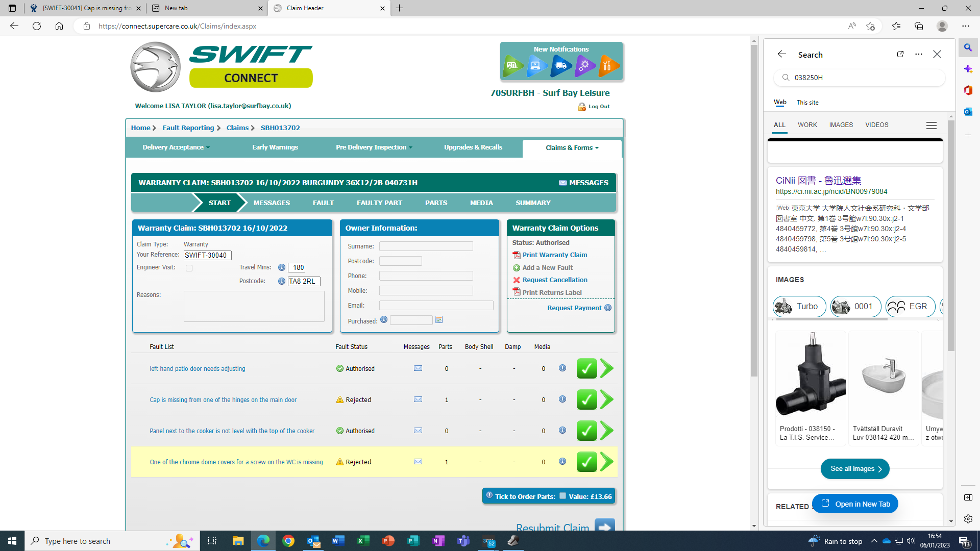Go to the FAULTY PART step tab
The width and height of the screenshot is (980, 551).
(379, 203)
